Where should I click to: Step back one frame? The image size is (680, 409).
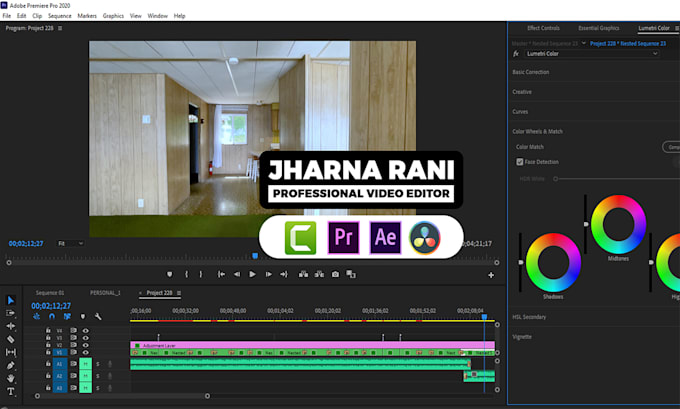[237, 274]
